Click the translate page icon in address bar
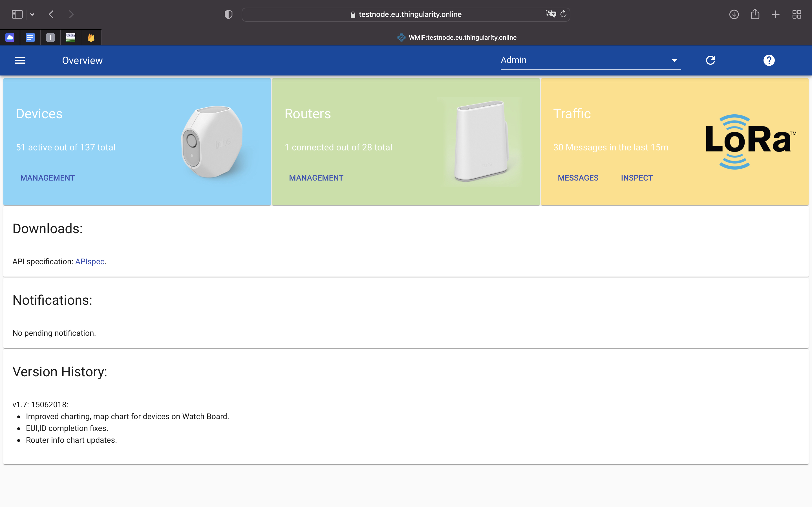The image size is (812, 507). tap(550, 14)
